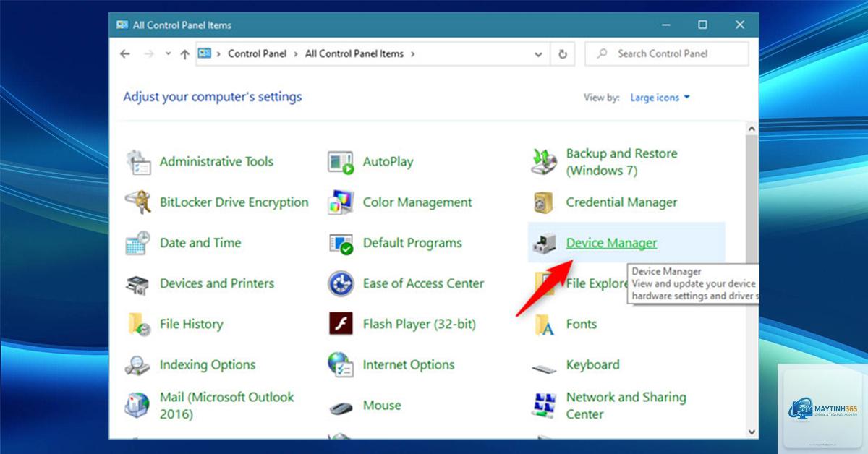Viewport: 868px width, 454px height.
Task: Click the Control Panel title bar icon
Action: click(122, 25)
